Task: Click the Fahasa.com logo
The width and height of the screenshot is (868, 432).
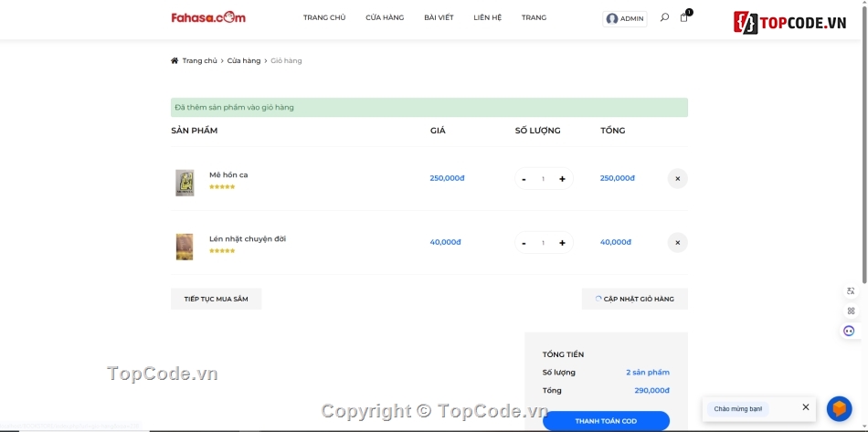Action: (x=208, y=17)
